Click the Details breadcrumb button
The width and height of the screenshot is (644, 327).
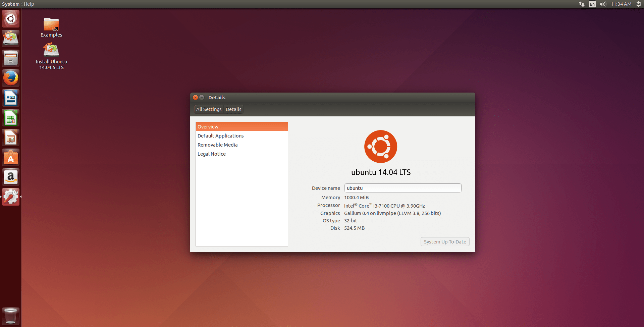coord(233,109)
